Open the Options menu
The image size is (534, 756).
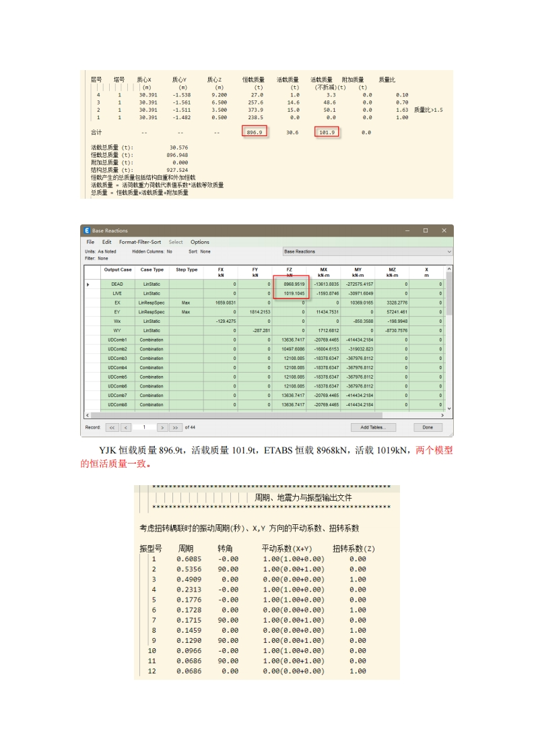(x=199, y=242)
